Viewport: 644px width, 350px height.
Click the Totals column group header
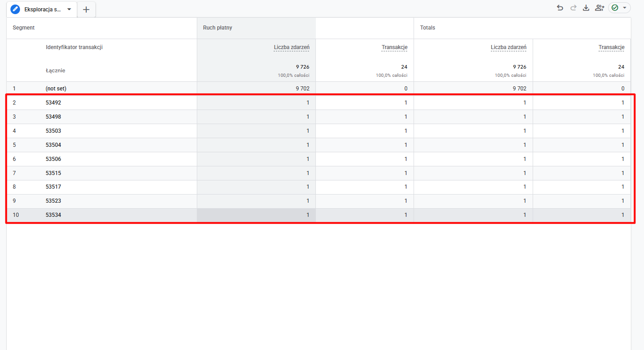(428, 28)
